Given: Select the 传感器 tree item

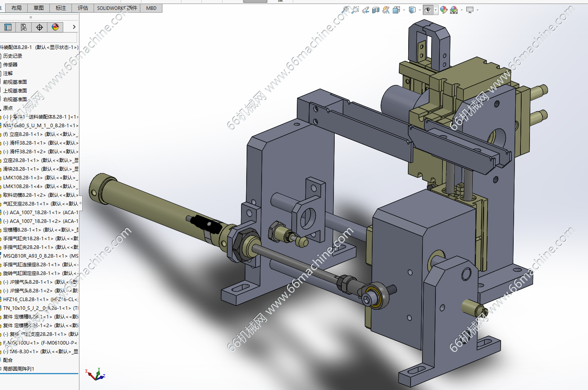Looking at the screenshot, I should tap(10, 64).
